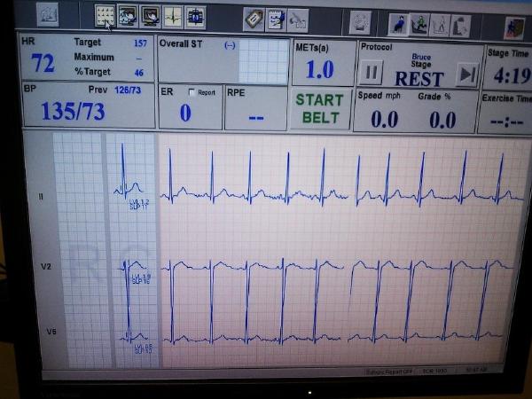Click the dark blue icon beside the ECG waveform icon

pos(195,16)
